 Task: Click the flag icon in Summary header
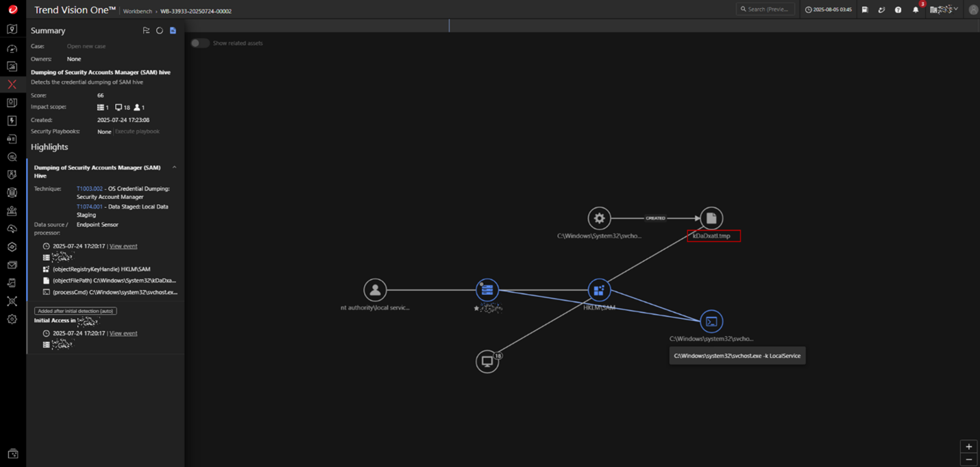pyautogui.click(x=146, y=31)
